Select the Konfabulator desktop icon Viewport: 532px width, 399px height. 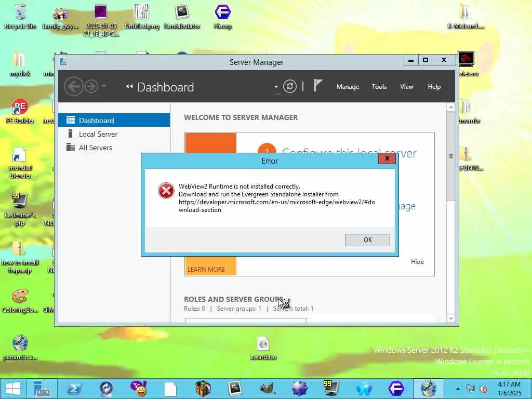[182, 17]
